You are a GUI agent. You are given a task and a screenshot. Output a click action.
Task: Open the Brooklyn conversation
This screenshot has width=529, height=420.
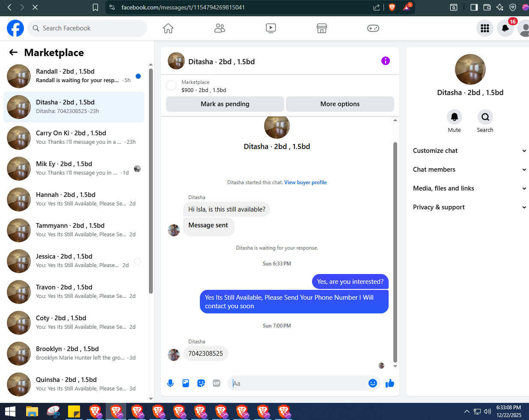(x=74, y=354)
